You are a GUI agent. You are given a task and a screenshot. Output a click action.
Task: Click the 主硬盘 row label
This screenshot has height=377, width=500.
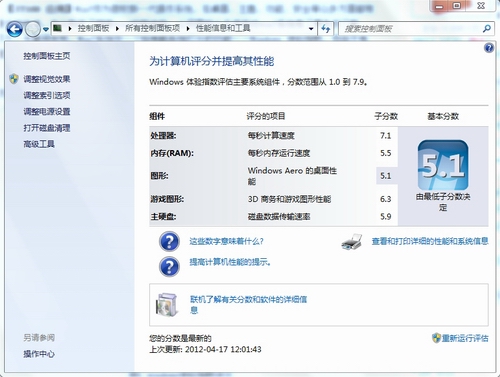pos(163,217)
